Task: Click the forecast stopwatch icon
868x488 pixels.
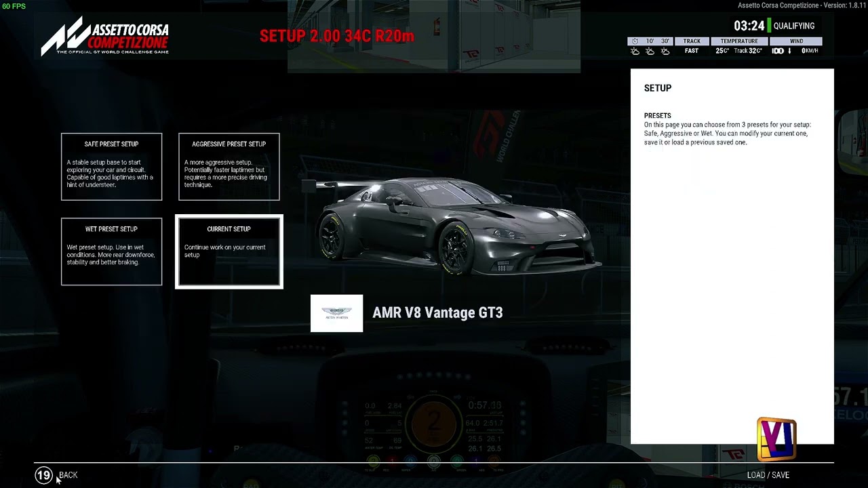Action: (635, 41)
